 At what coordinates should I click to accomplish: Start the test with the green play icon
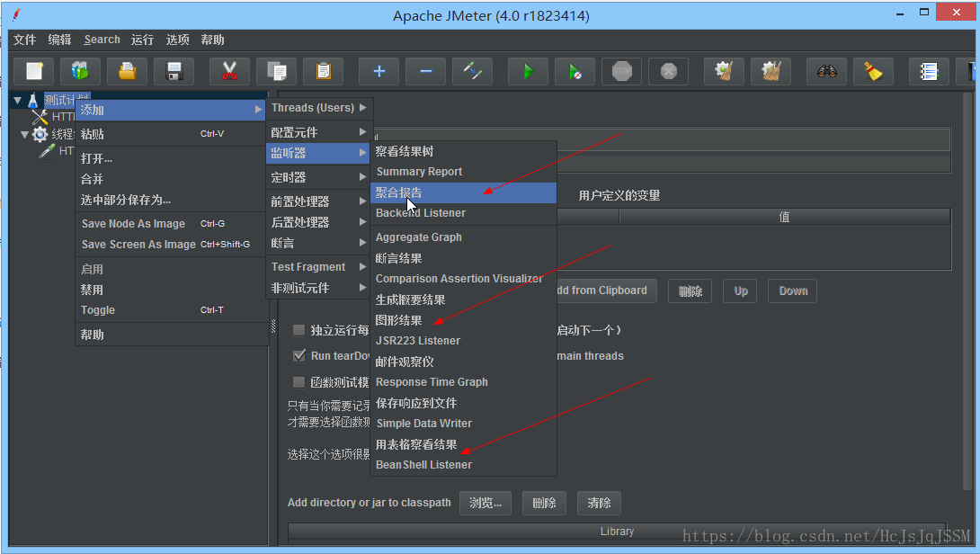click(x=528, y=71)
